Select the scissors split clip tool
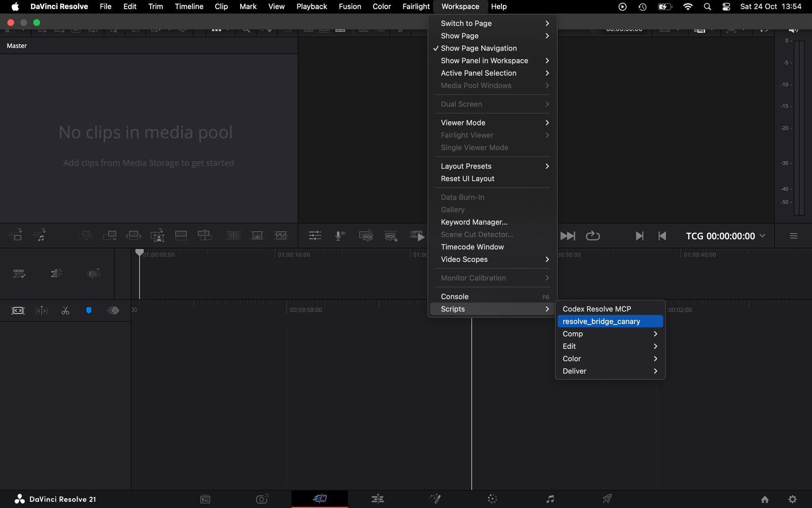 coord(65,310)
